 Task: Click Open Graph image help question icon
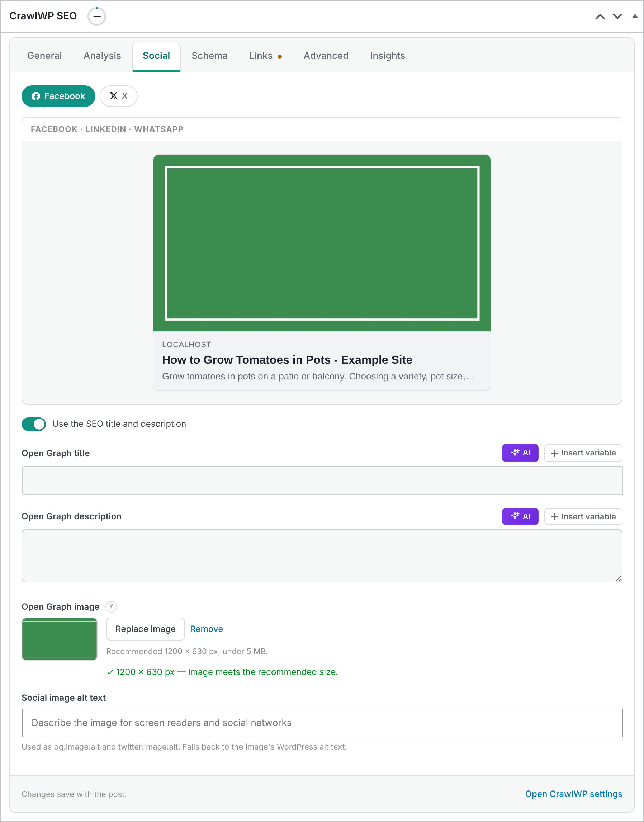point(111,607)
